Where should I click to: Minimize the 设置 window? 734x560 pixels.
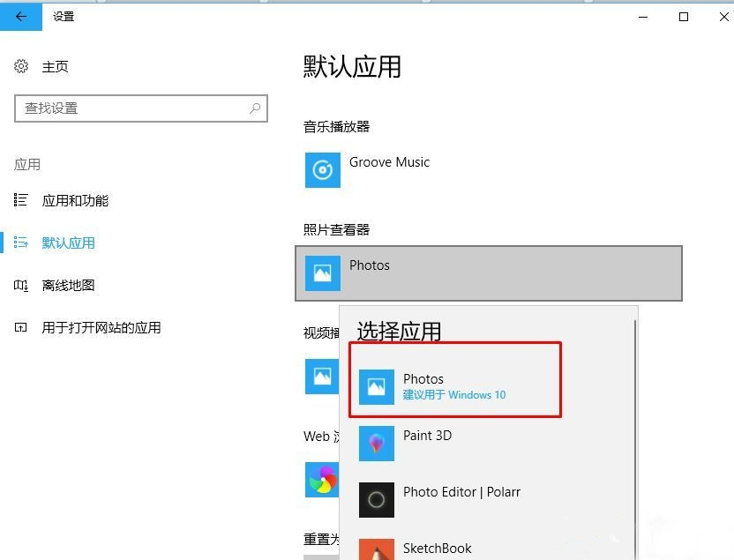pyautogui.click(x=643, y=18)
